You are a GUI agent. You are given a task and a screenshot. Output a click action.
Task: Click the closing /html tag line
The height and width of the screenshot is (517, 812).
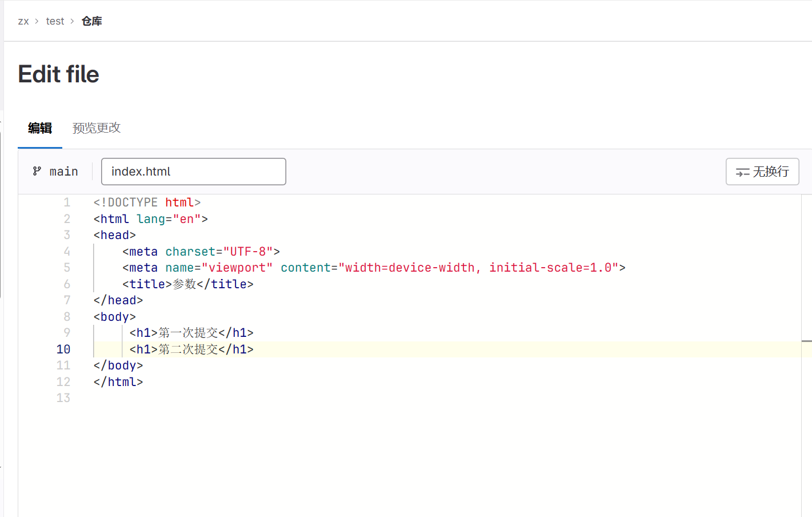118,382
